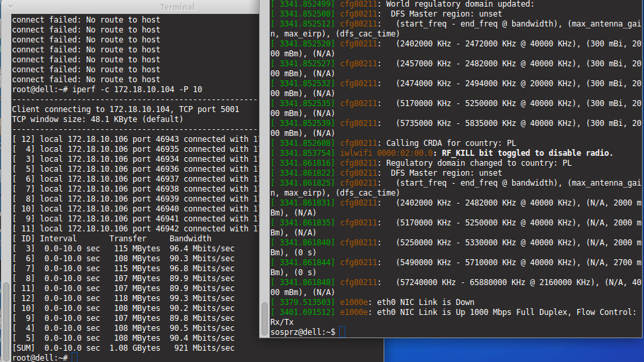Click the '5735000 KHz - 5835000 KHz' log entry
The height and width of the screenshot is (362, 644).
coord(456,128)
